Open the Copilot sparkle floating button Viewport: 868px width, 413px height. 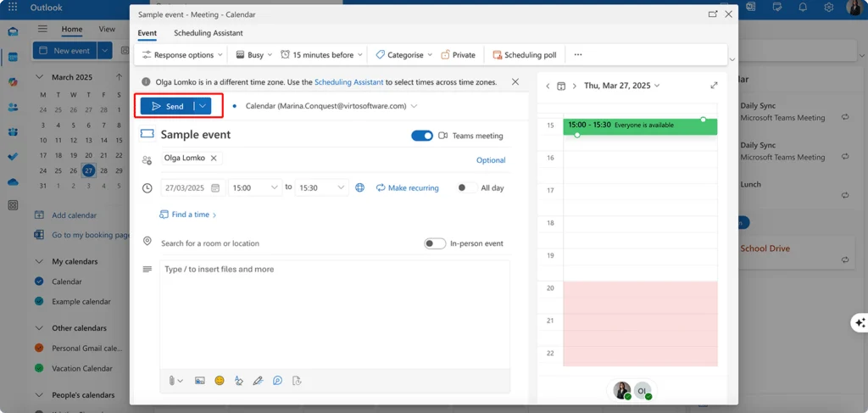click(860, 323)
